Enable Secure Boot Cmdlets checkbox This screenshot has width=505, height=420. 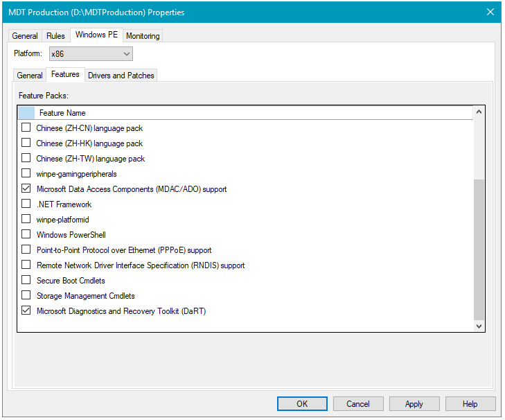click(x=26, y=281)
